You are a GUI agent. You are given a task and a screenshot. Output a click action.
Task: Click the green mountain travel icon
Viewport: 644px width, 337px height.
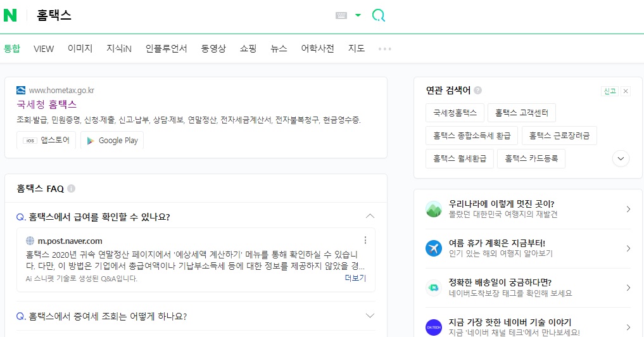click(434, 209)
